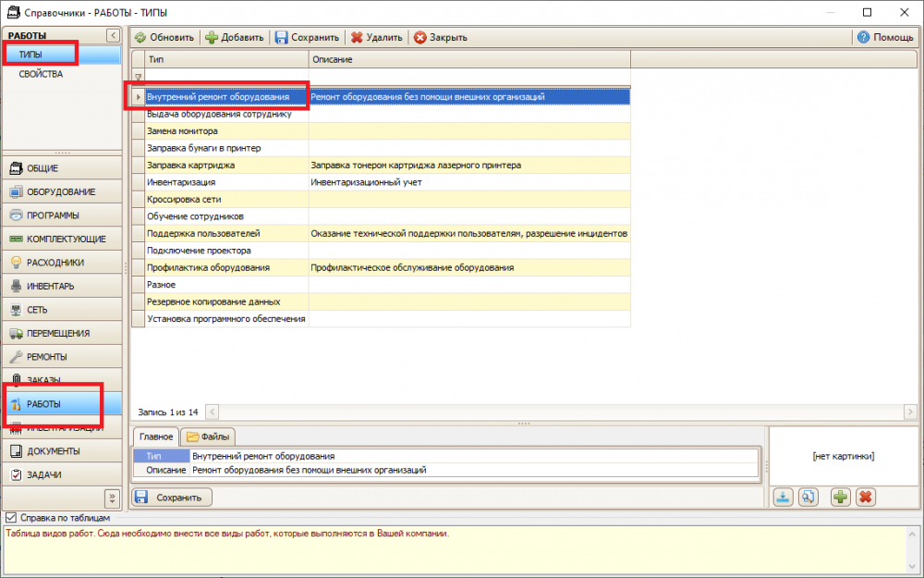Click the Описание field in the details panel
This screenshot has width=924, height=578.
tap(474, 470)
